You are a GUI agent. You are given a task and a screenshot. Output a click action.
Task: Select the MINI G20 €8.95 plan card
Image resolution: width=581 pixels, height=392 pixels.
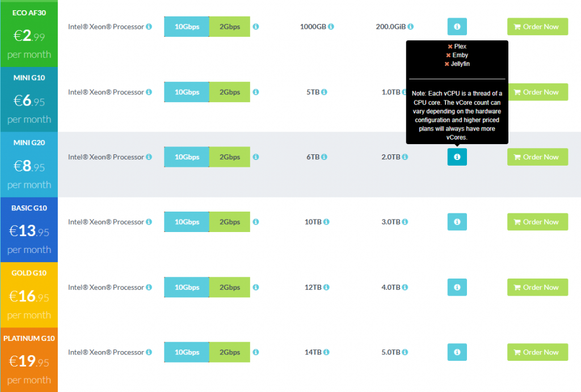click(29, 165)
